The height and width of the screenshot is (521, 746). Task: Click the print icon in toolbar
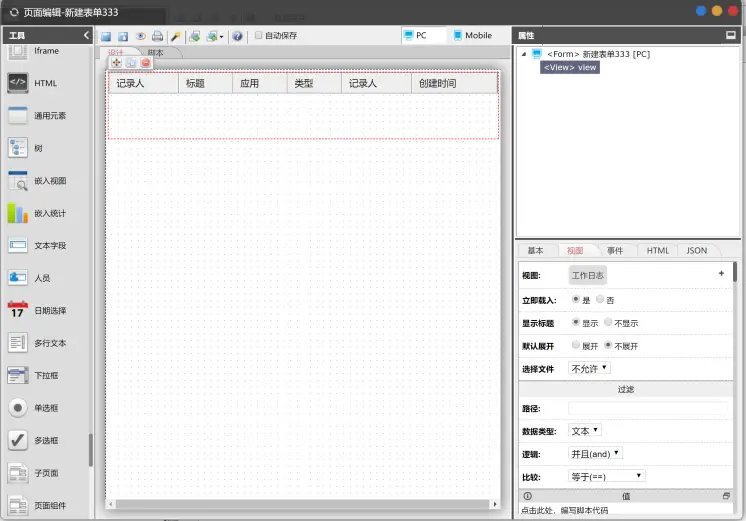click(157, 36)
